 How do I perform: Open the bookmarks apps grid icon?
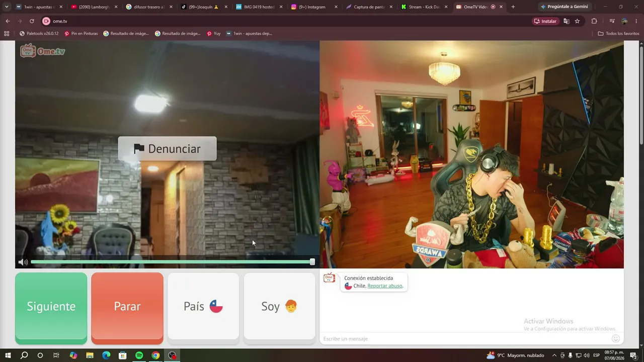pyautogui.click(x=7, y=34)
